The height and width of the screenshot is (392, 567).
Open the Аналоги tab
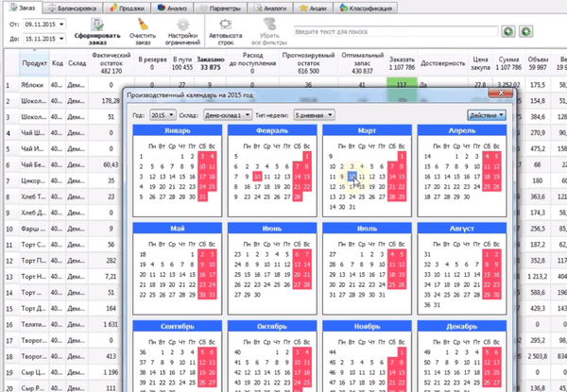click(269, 8)
